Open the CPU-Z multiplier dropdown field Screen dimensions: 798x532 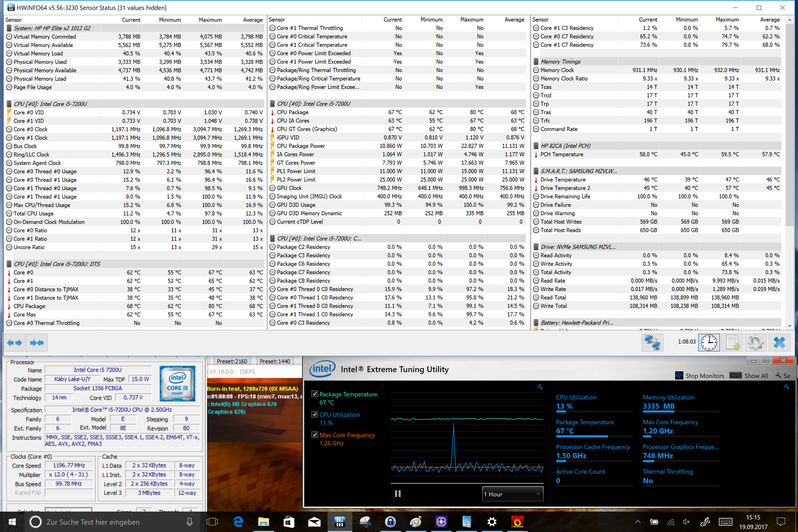tap(69, 475)
